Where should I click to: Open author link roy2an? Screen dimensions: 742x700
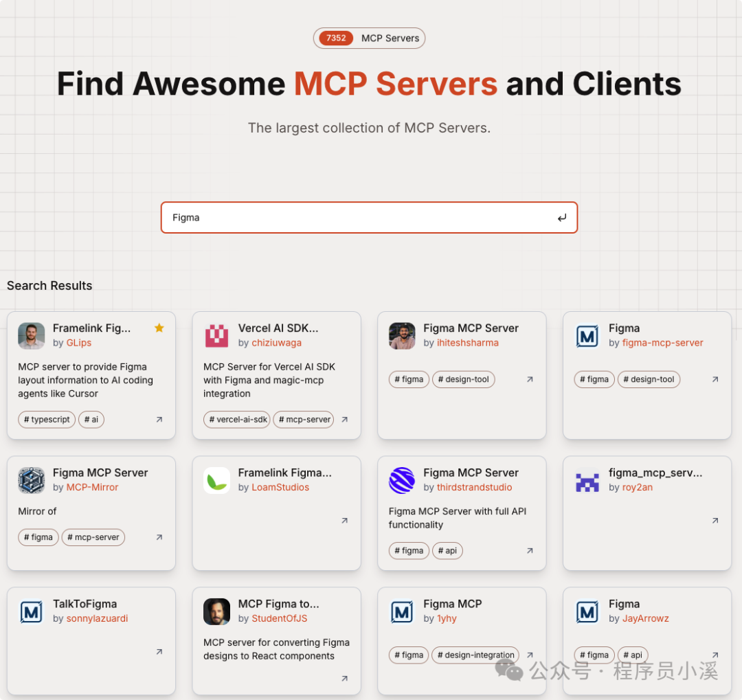click(637, 487)
